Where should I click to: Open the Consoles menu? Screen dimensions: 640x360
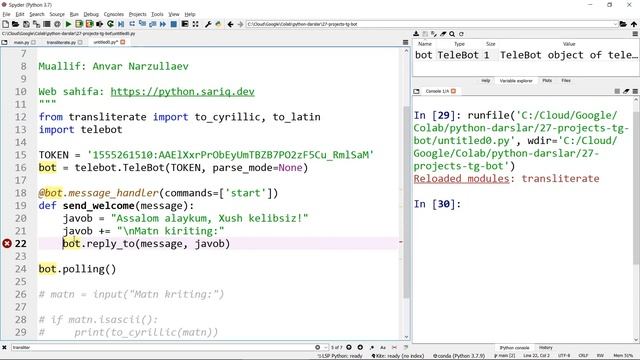[x=113, y=14]
